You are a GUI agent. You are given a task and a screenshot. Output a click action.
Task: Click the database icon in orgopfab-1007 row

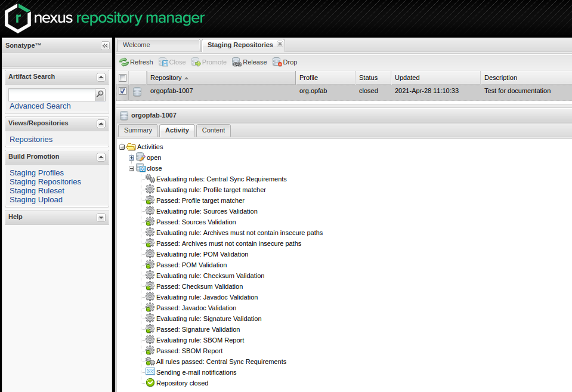[137, 91]
